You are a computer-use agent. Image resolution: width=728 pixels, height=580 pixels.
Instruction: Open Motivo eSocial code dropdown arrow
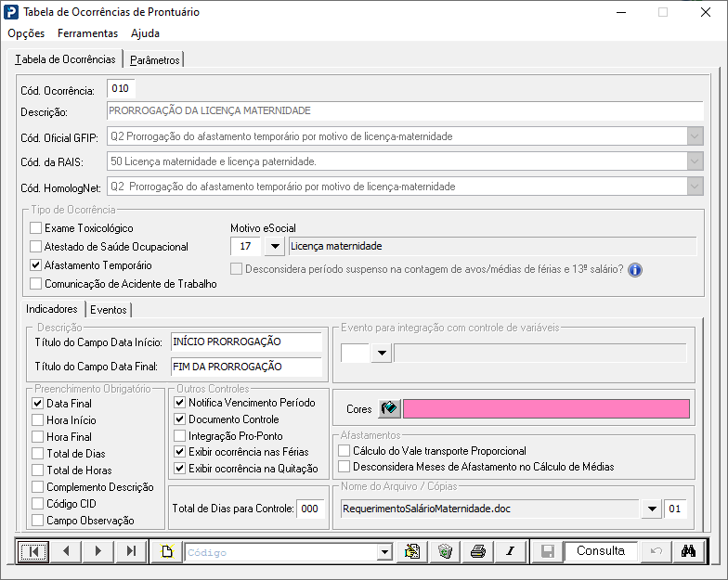(x=275, y=246)
